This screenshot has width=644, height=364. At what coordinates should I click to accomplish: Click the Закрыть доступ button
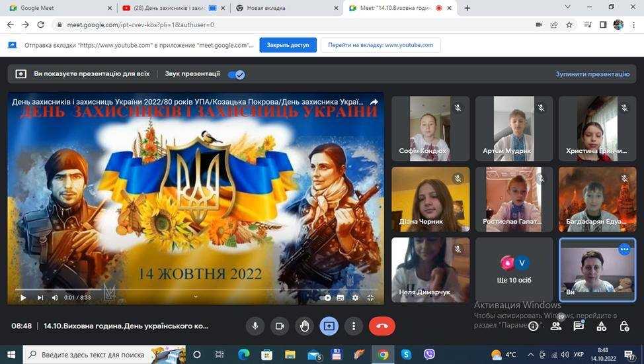[x=288, y=45]
